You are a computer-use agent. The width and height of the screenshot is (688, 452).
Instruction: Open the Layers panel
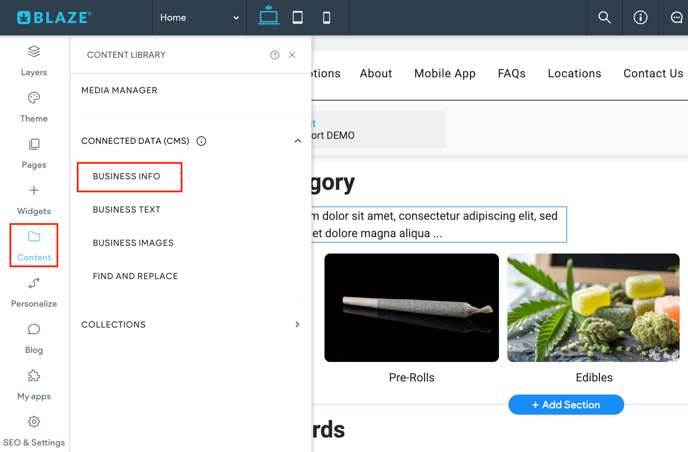click(x=34, y=60)
